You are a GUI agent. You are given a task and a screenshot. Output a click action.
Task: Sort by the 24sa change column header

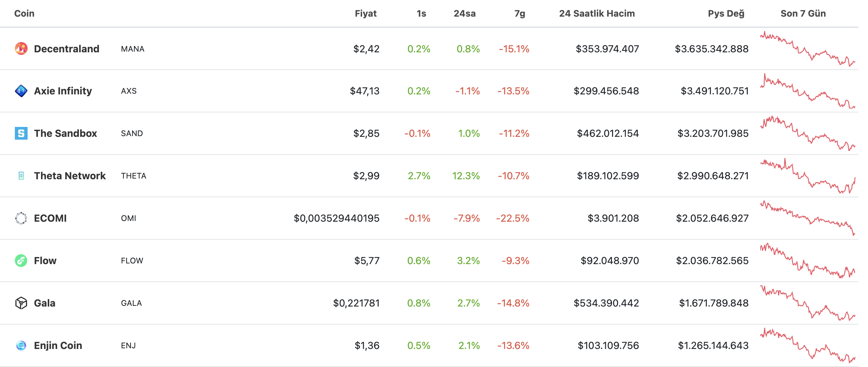[465, 13]
